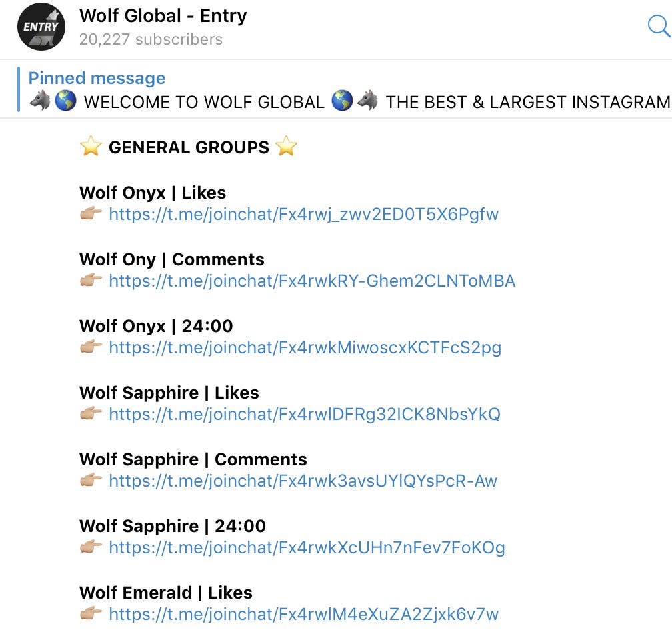
Task: Open the Wolf Sapphire Comments joinchat link
Action: (x=303, y=481)
